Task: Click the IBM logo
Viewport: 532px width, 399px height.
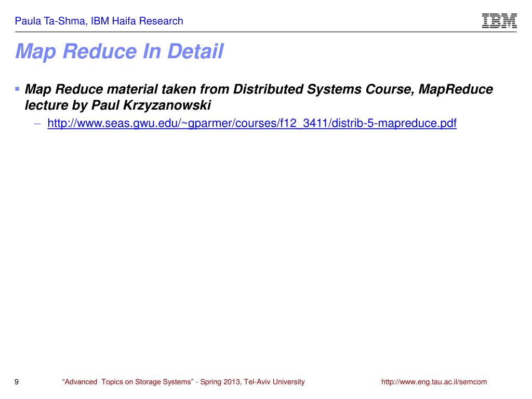Action: [499, 21]
